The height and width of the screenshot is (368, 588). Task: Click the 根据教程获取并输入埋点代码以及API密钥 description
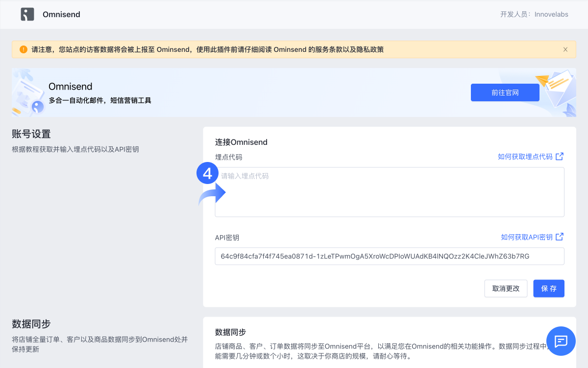pos(75,149)
